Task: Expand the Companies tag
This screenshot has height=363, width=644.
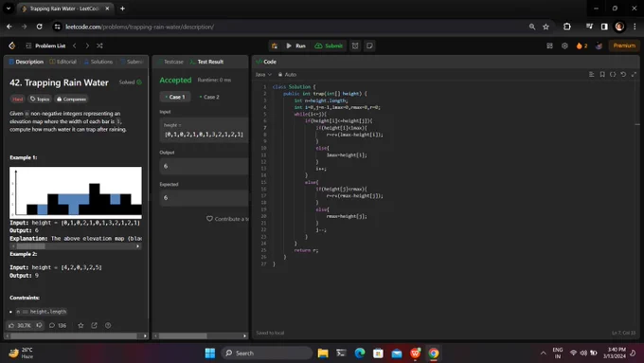Action: [71, 100]
